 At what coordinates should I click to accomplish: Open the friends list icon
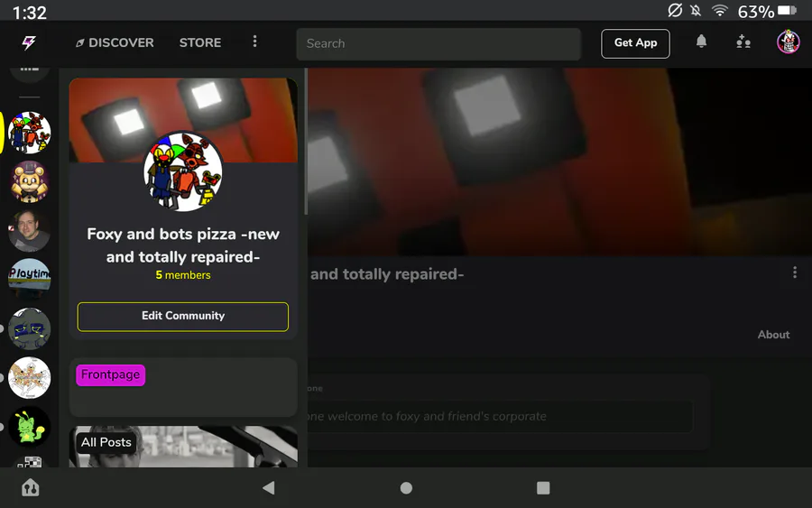tap(743, 42)
